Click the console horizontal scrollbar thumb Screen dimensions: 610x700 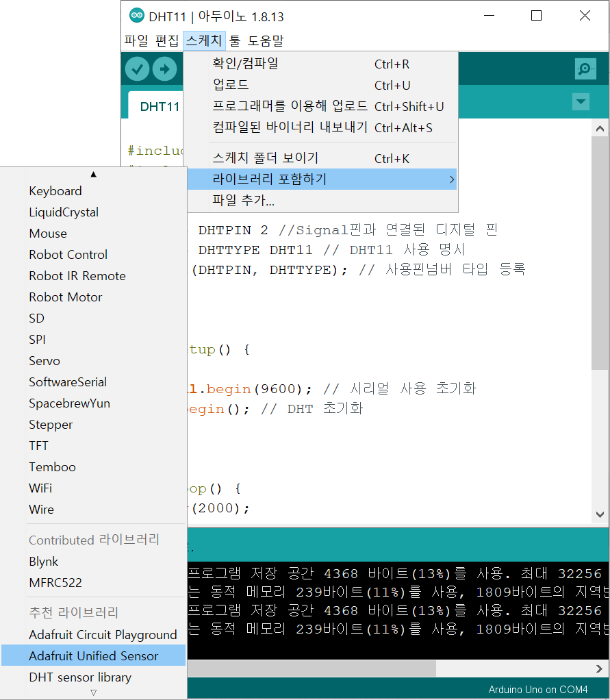point(312,668)
